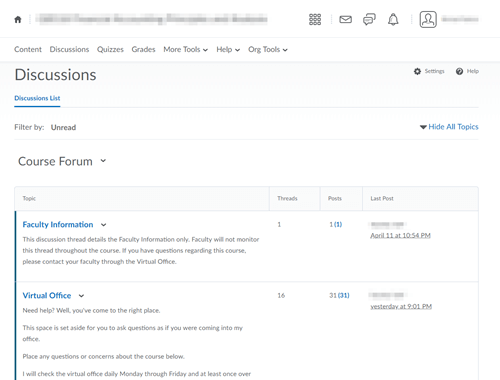The height and width of the screenshot is (380, 500).
Task: Open Discussions Settings gear
Action: coord(429,71)
